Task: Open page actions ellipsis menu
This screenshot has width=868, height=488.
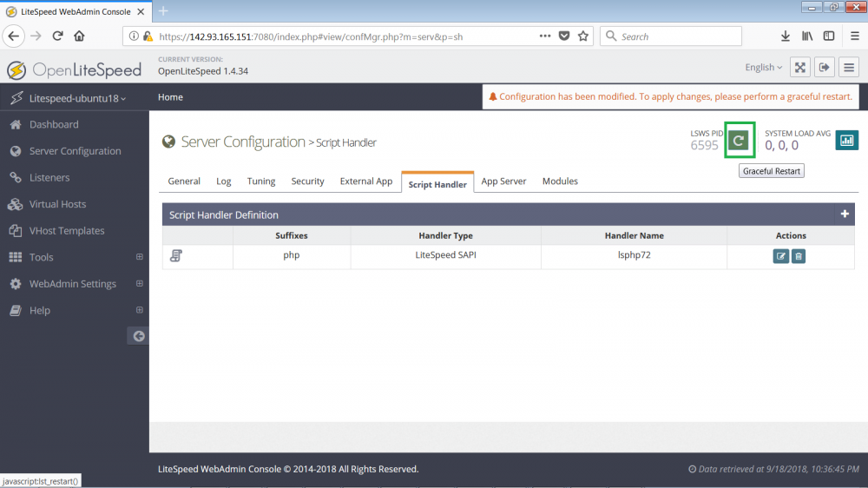Action: coord(545,36)
